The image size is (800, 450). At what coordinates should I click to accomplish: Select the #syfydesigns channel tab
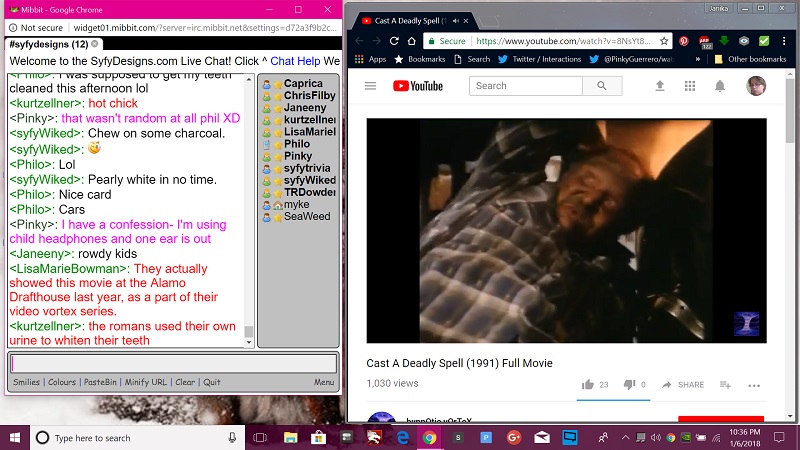(48, 44)
